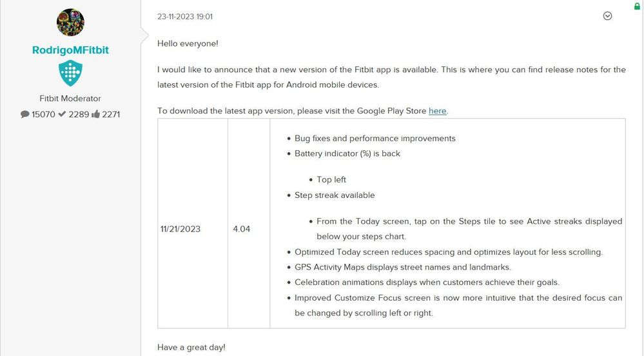
Task: Click the thumbs-up likes count icon
Action: click(95, 114)
